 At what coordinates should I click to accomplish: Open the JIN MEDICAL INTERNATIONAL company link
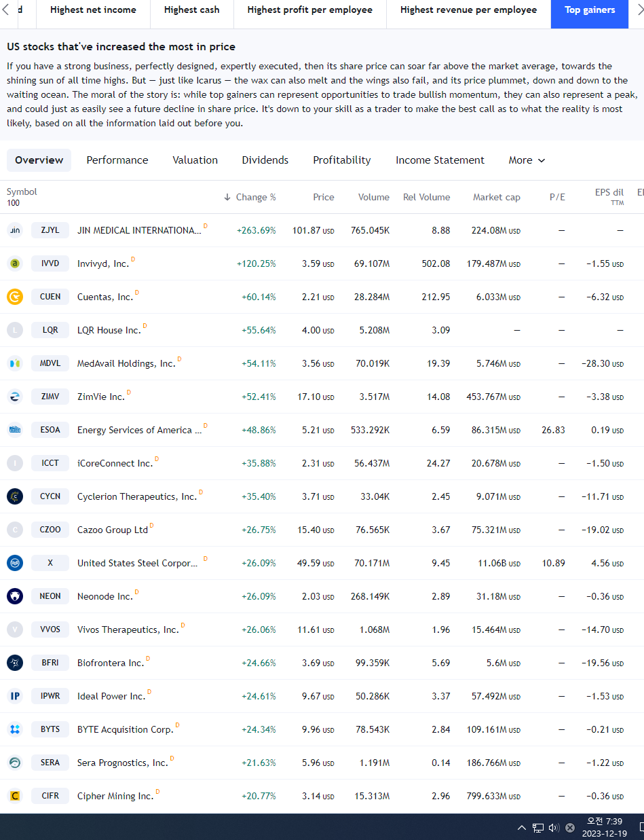(x=139, y=230)
